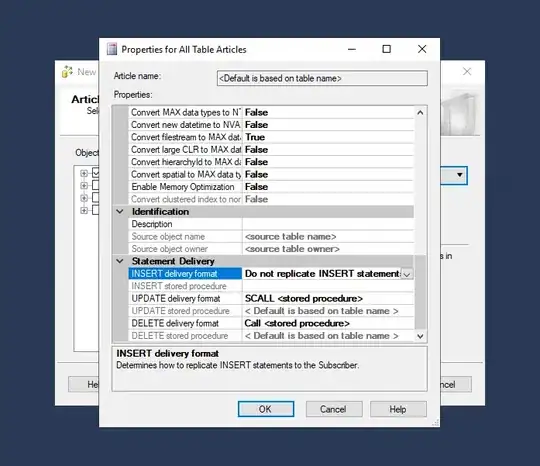Click the partially hidden Help button in wizard
This screenshot has width=540, height=466.
[84, 384]
